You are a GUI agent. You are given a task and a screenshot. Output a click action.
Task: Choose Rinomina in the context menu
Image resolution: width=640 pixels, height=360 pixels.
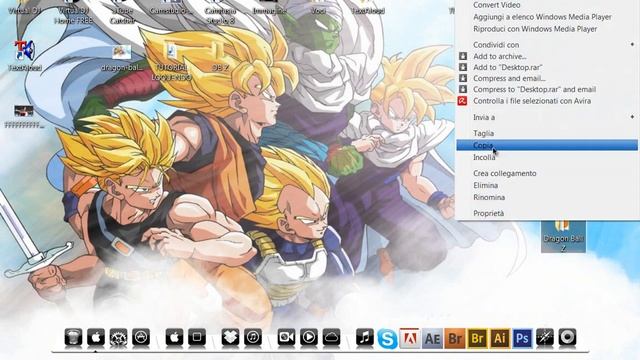(x=489, y=197)
